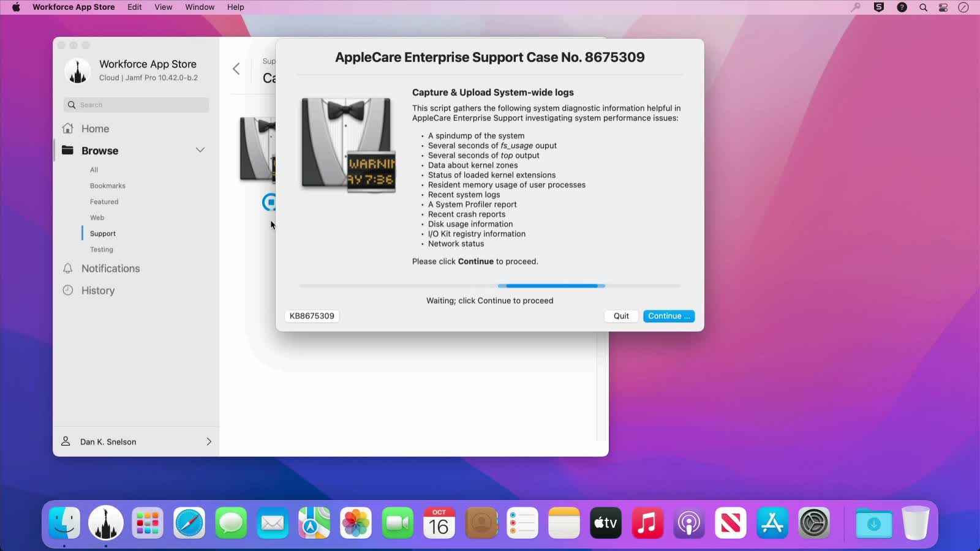Open the Workforce App Store menu
This screenshot has height=551, width=980.
pyautogui.click(x=73, y=7)
